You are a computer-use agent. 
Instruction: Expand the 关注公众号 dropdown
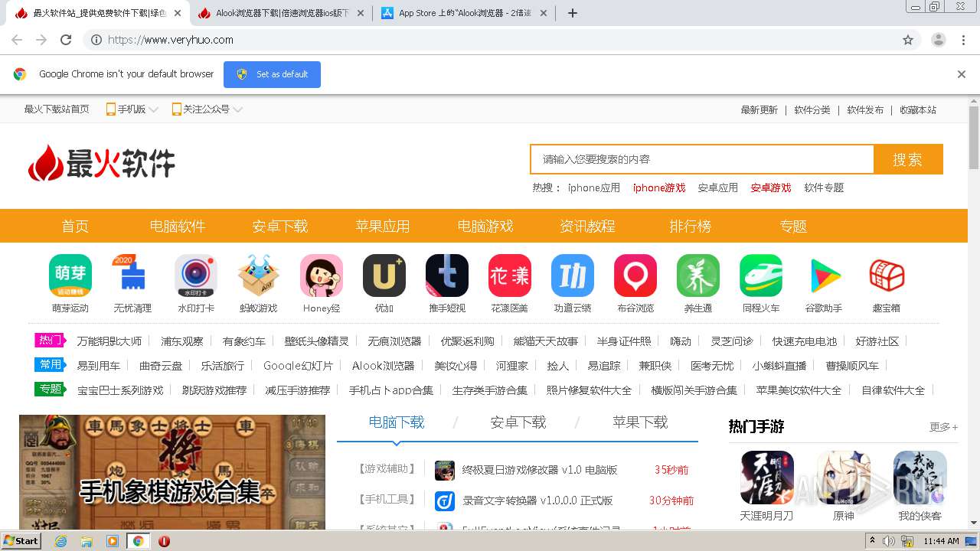[x=207, y=109]
